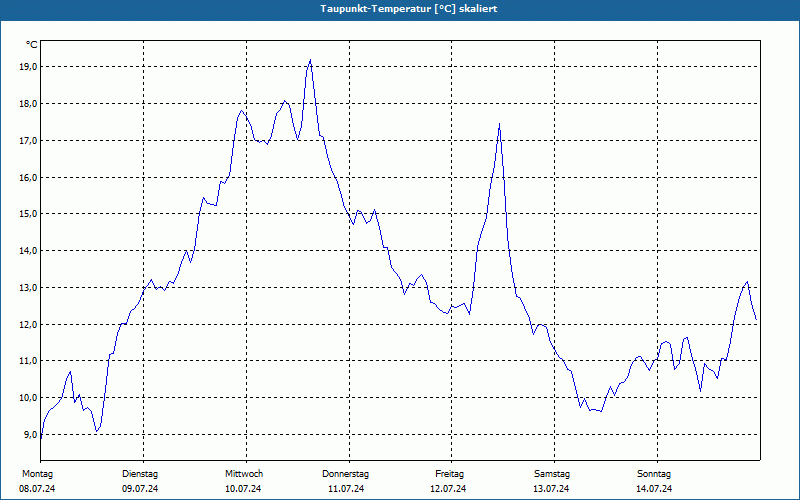Click the 18,0 axis value
Viewport: 800px width, 500px height.
coord(29,104)
